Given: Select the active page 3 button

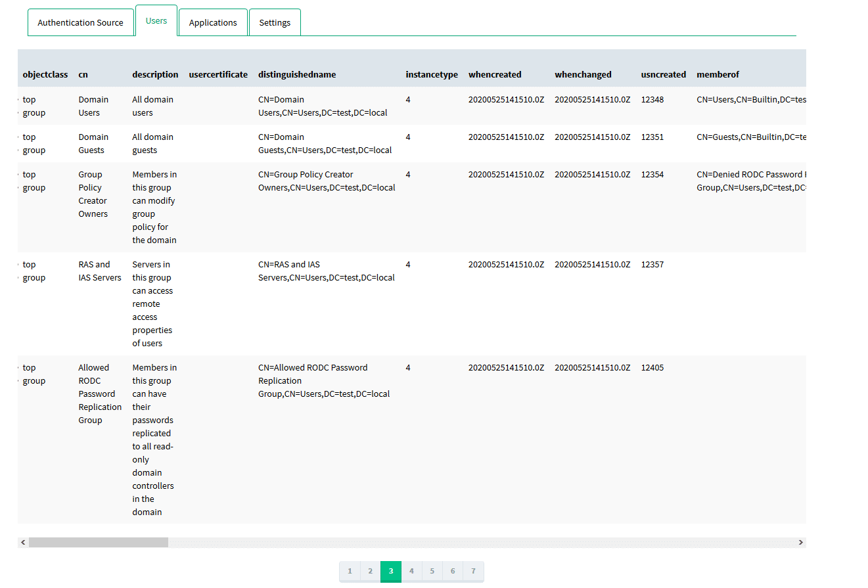Looking at the screenshot, I should tap(391, 571).
